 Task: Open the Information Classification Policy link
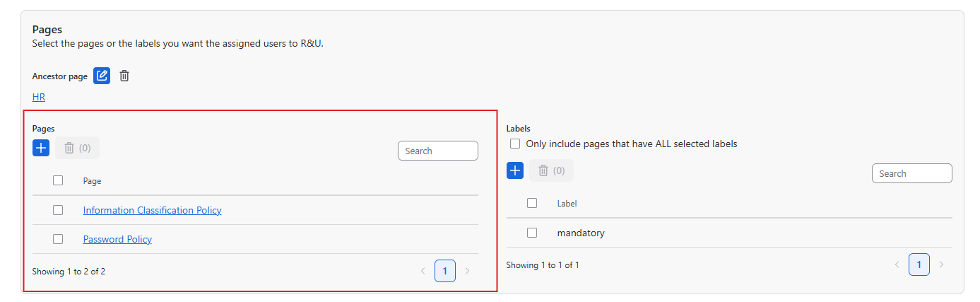(x=152, y=210)
